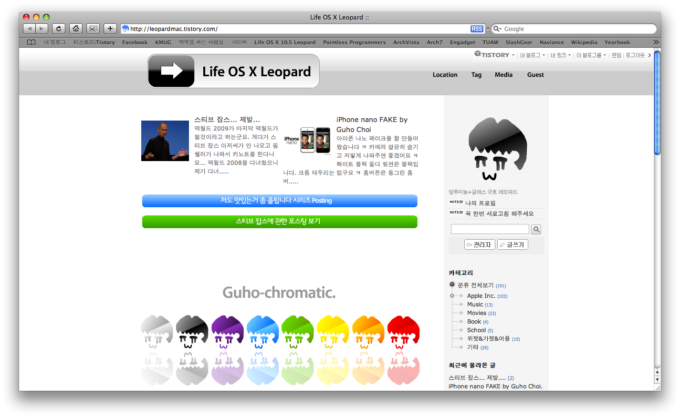Open the home page using the house icon
Screen dimensions: 680x417
(x=76, y=29)
